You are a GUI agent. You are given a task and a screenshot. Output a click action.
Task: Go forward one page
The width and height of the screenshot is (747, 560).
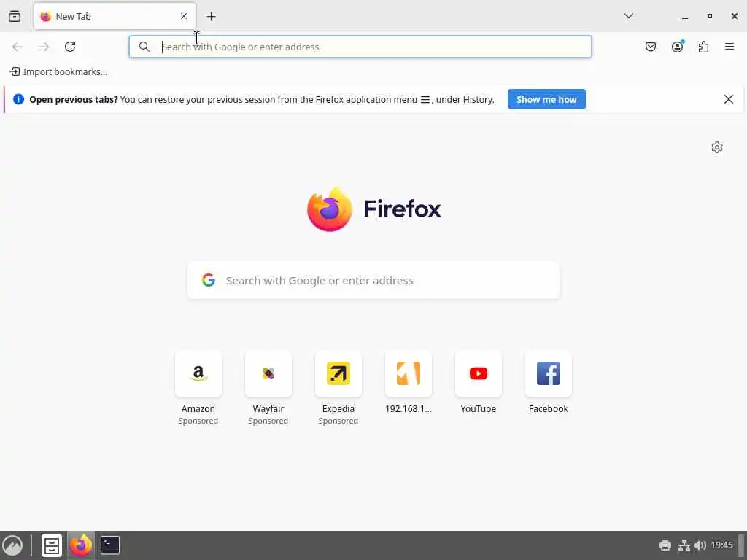44,47
